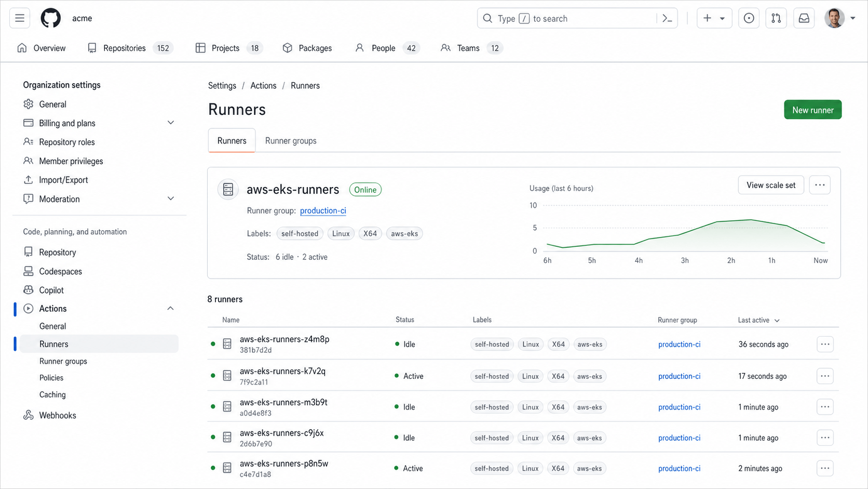Open the Overview tab
The height and width of the screenshot is (489, 868).
(x=42, y=48)
